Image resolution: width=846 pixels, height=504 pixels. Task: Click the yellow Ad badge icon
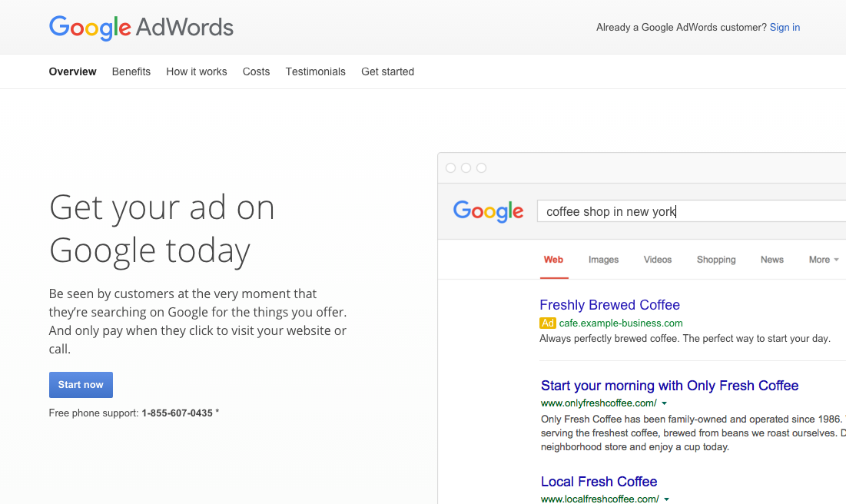pyautogui.click(x=548, y=323)
